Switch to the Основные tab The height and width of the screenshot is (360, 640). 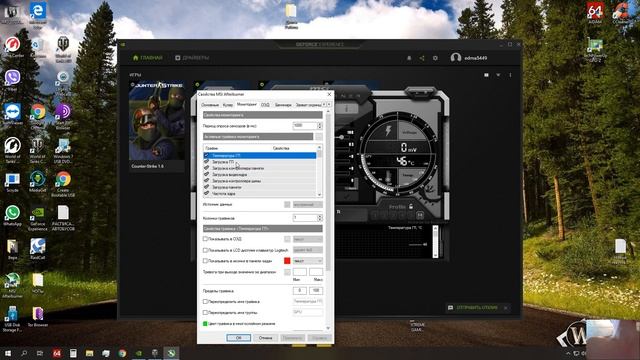(210, 105)
